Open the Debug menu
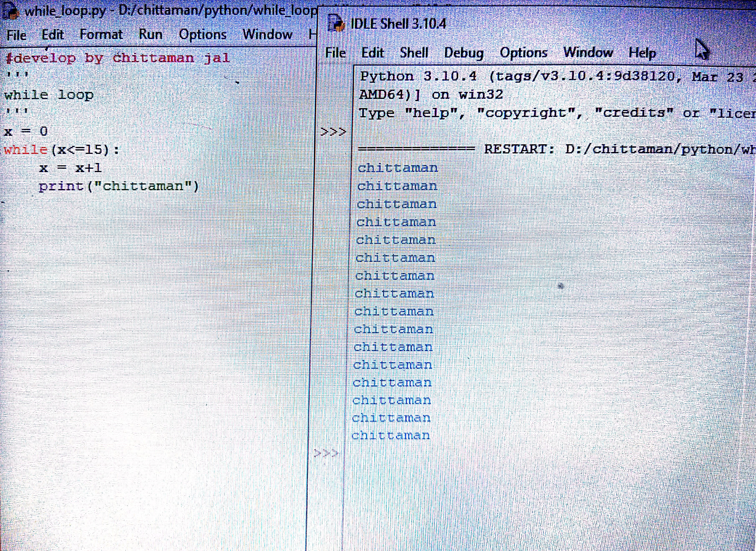The image size is (756, 551). coord(464,53)
